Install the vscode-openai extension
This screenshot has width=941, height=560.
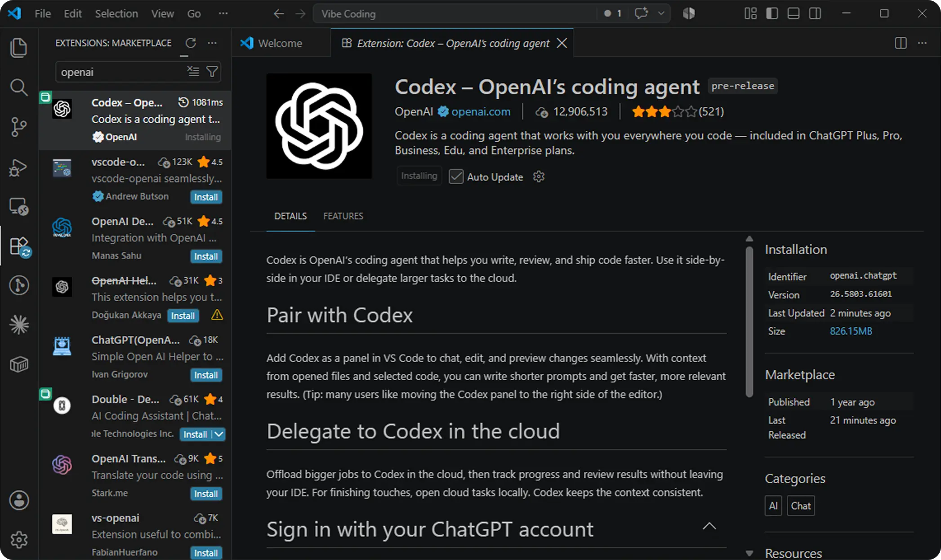(x=206, y=197)
